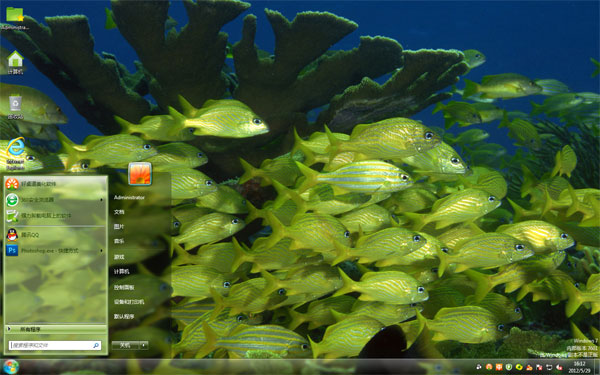600x375 pixels.
Task: Click the muted volume speaker tray icon
Action: pyautogui.click(x=559, y=367)
